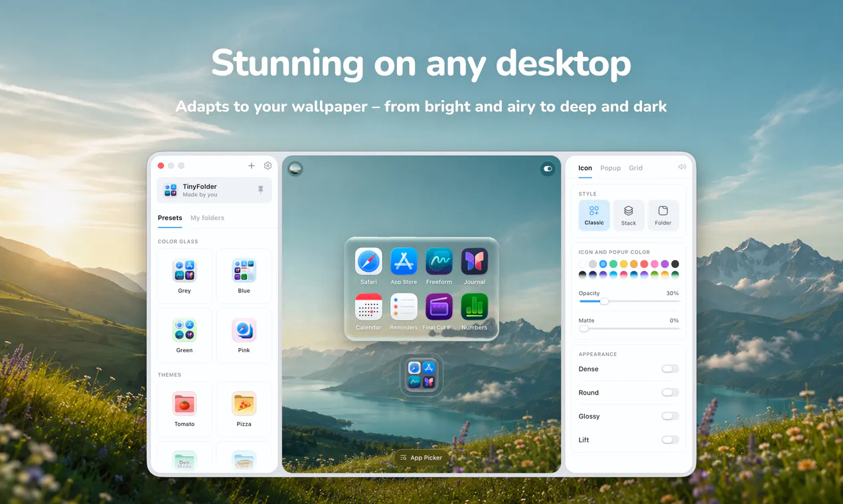Pick the yellow color swatch
This screenshot has width=843, height=504.
pos(624,264)
